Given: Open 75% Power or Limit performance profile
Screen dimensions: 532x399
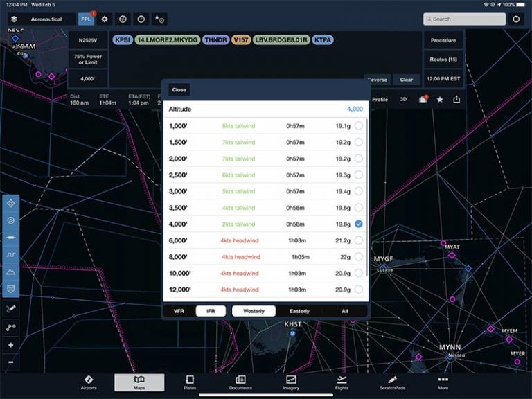Looking at the screenshot, I should (x=88, y=60).
